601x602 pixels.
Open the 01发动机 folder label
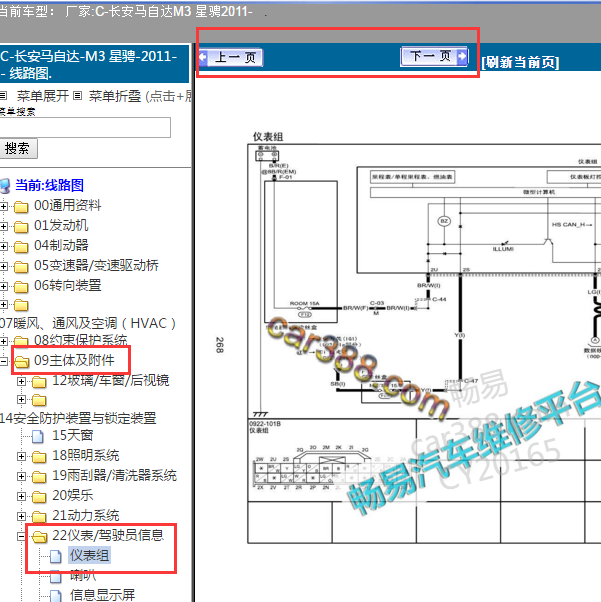click(x=61, y=225)
